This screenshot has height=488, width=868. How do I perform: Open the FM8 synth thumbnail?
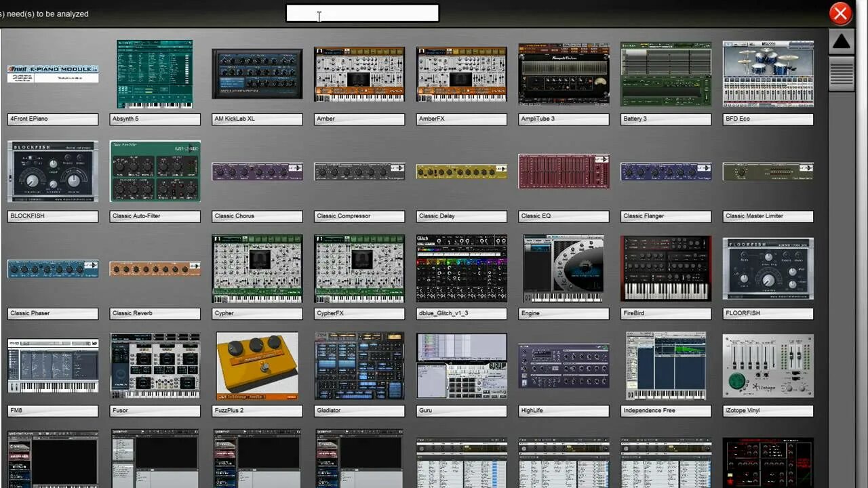(x=53, y=366)
